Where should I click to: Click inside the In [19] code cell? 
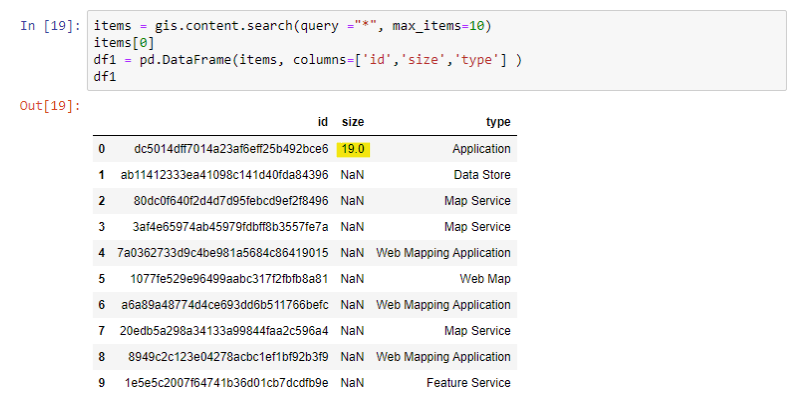(x=436, y=51)
